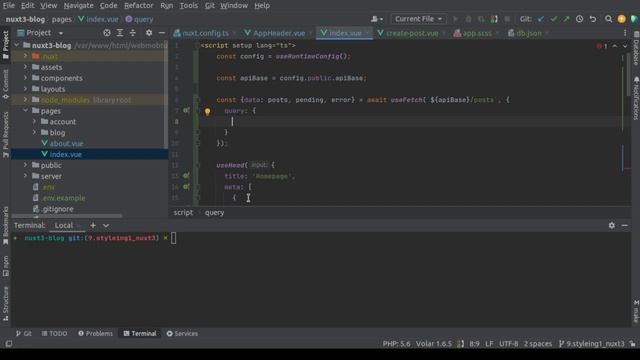640x360 pixels.
Task: Click the rollback undo arrow icon
Action: click(593, 19)
